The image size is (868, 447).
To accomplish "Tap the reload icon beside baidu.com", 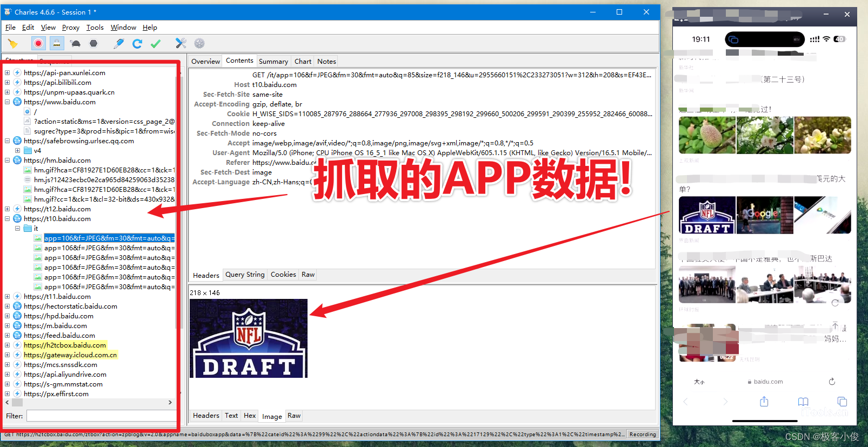I will point(832,382).
